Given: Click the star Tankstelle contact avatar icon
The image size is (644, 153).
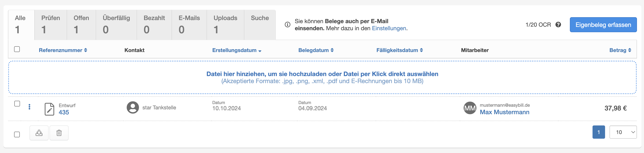Looking at the screenshot, I should click(133, 107).
